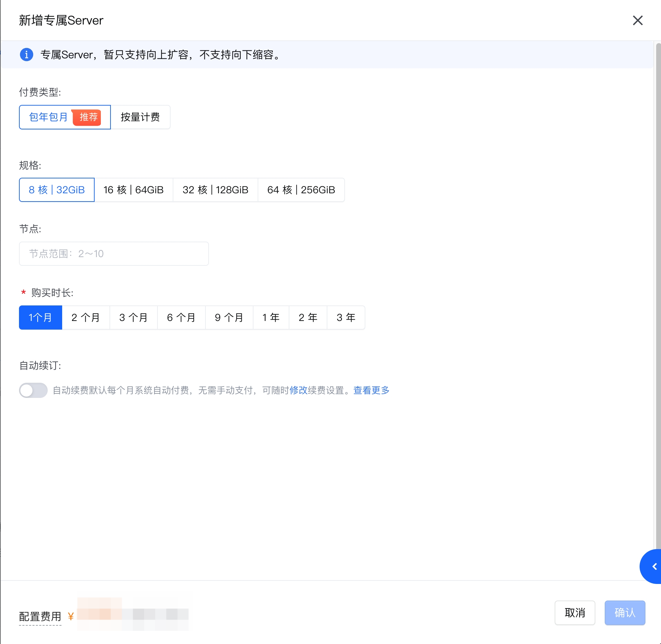The height and width of the screenshot is (644, 661).
Task: Focus the 节点范围 2~10 input field
Action: pos(114,254)
